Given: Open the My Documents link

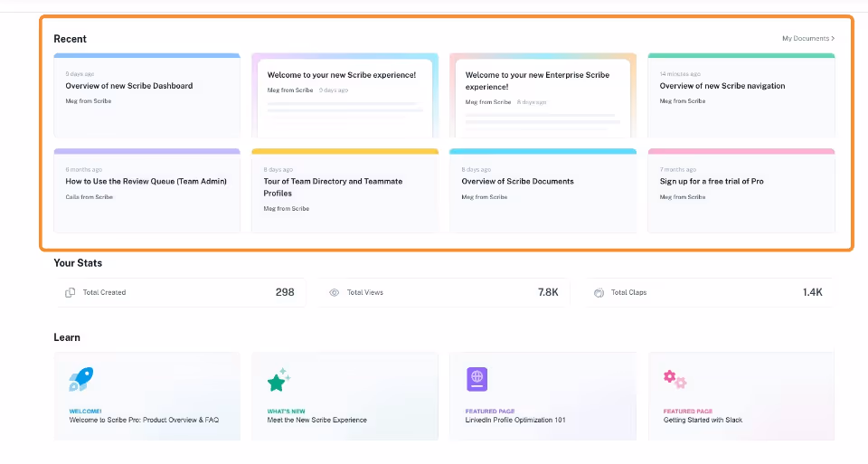Looking at the screenshot, I should click(808, 38).
